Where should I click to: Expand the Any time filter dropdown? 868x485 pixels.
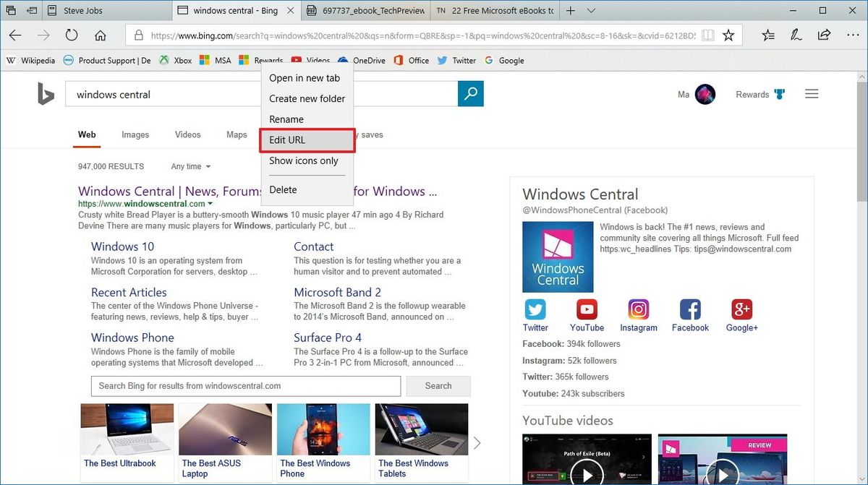coord(190,166)
